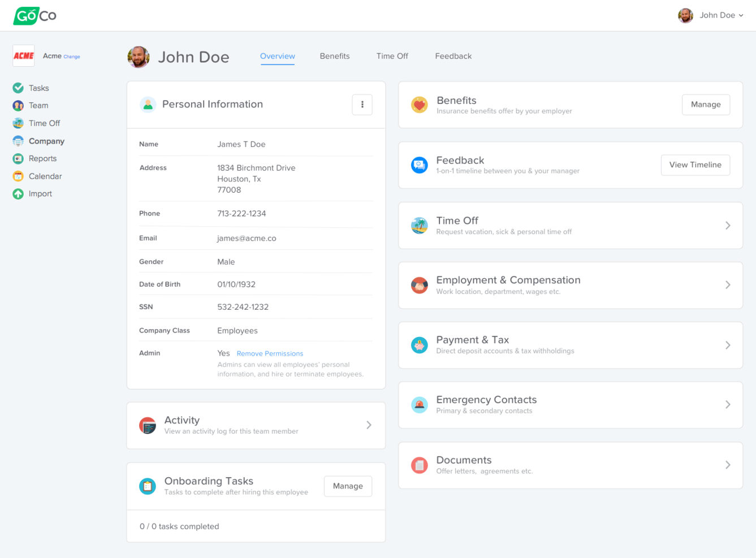Open Tasks via its green checkmark icon
The width and height of the screenshot is (756, 558).
pyautogui.click(x=18, y=88)
